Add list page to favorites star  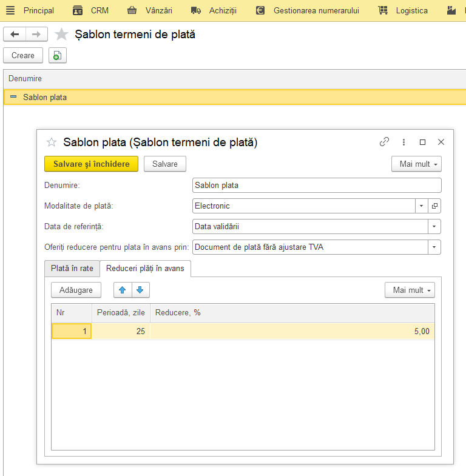[x=61, y=35]
